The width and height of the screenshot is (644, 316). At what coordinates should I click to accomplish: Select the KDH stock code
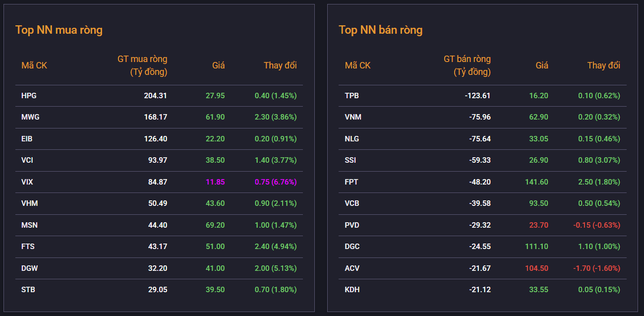tap(352, 290)
